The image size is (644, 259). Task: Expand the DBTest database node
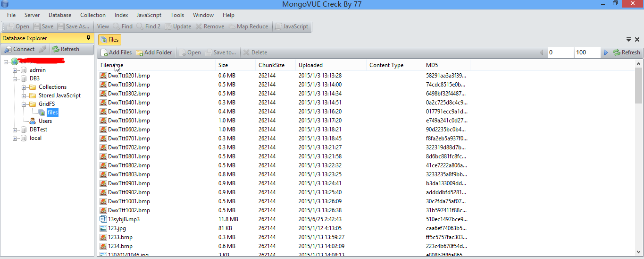coord(15,129)
